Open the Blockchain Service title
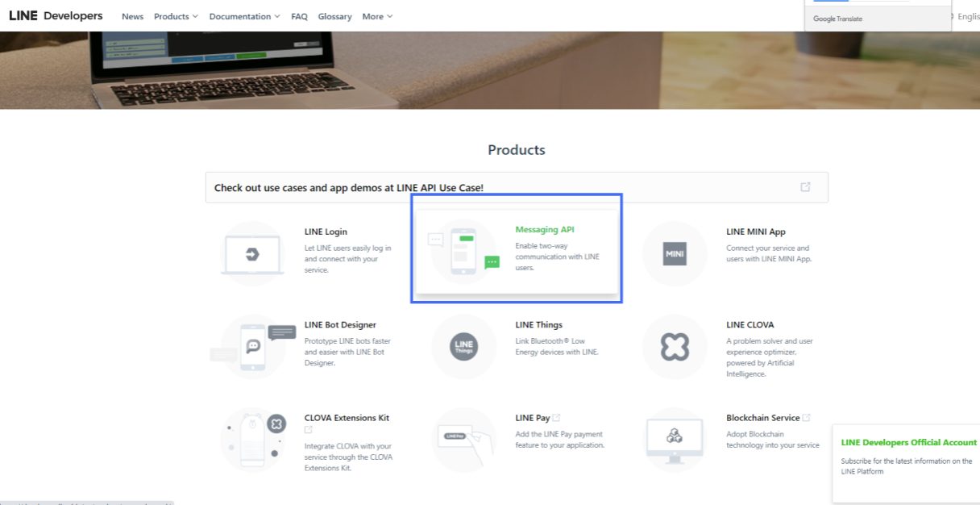 pos(763,418)
